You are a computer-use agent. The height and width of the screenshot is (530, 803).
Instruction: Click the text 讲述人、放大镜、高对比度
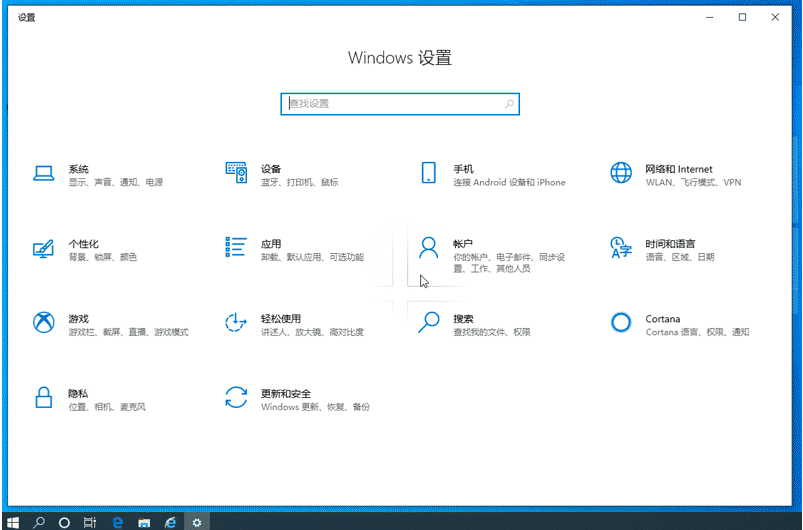coord(312,332)
